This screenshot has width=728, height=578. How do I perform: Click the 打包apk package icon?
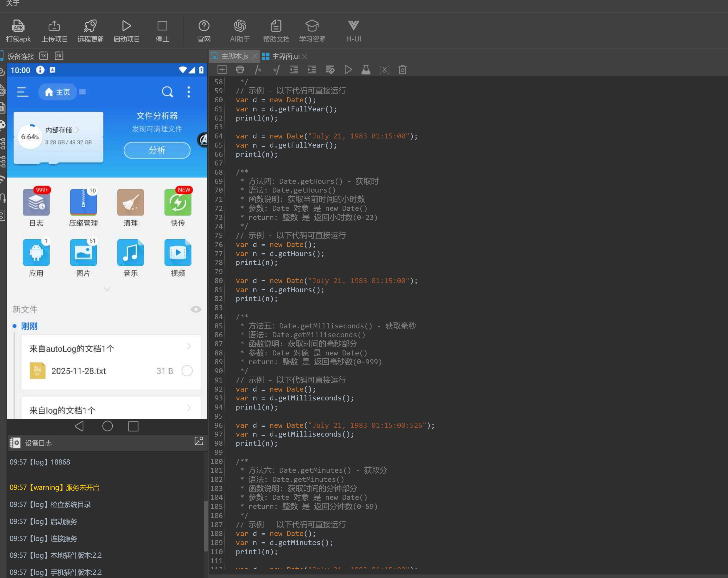point(18,26)
